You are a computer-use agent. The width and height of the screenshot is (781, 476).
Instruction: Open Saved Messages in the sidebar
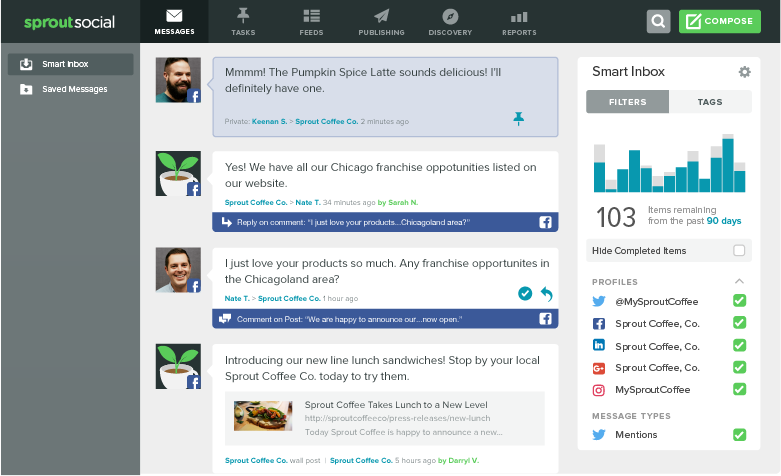(x=70, y=89)
